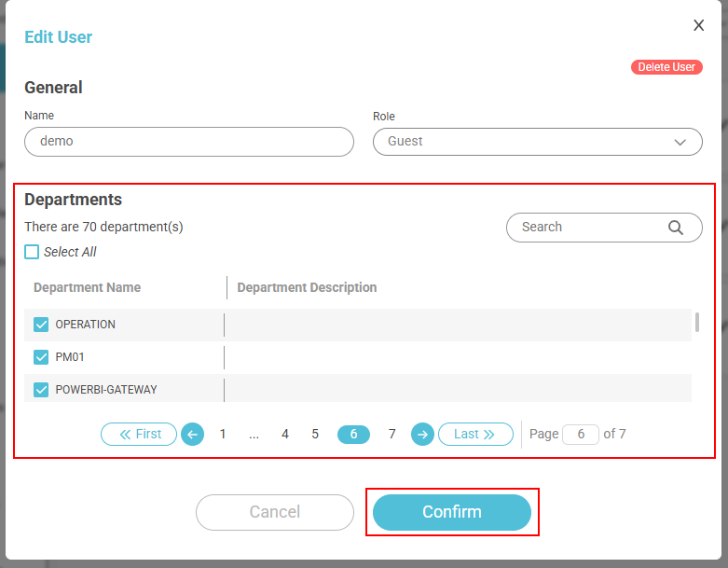Deselect the POWERBI-GATEWAY department

click(x=41, y=390)
